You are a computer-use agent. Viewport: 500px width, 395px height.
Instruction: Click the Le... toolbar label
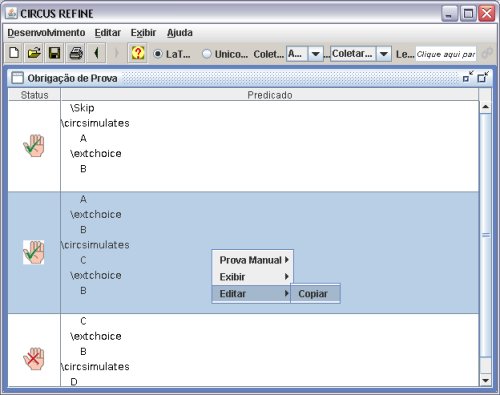[405, 54]
